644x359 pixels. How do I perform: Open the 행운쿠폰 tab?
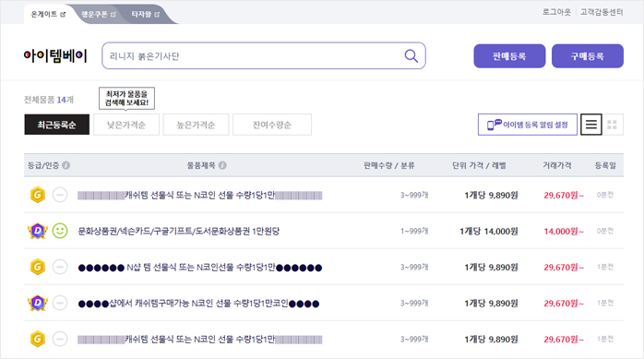(x=99, y=15)
